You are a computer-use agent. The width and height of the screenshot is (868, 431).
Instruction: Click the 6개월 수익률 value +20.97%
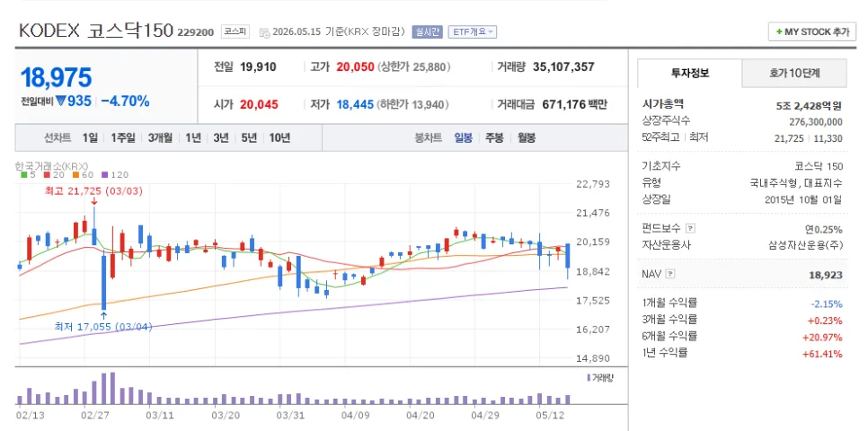(823, 337)
